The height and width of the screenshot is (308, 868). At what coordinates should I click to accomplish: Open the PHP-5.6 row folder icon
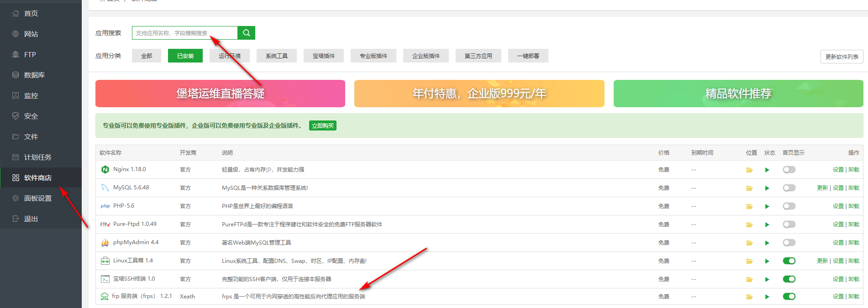click(749, 206)
